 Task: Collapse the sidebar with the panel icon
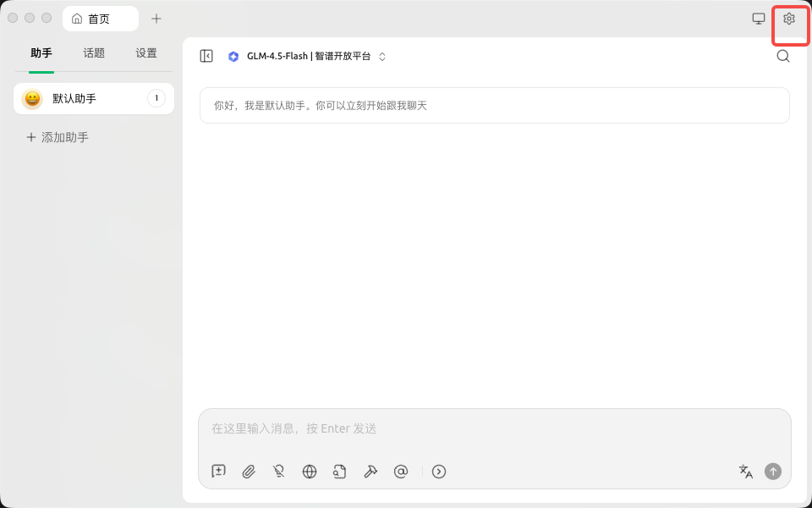point(206,56)
